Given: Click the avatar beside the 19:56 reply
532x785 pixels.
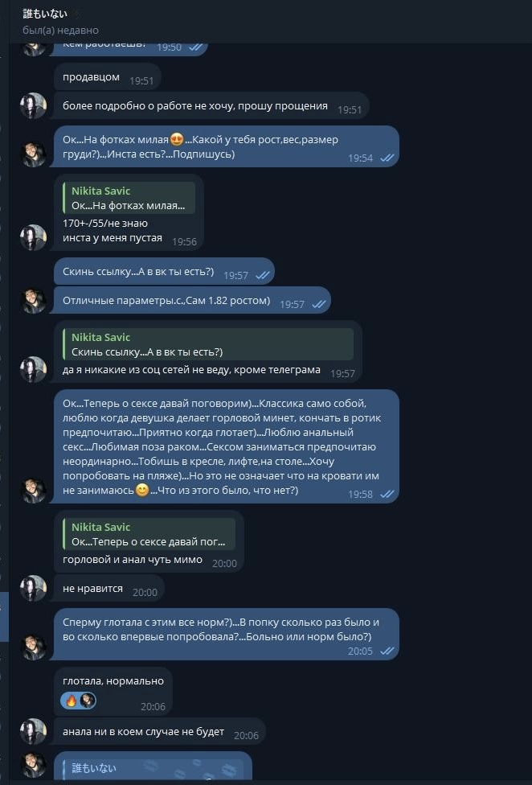Looking at the screenshot, I should click(33, 237).
